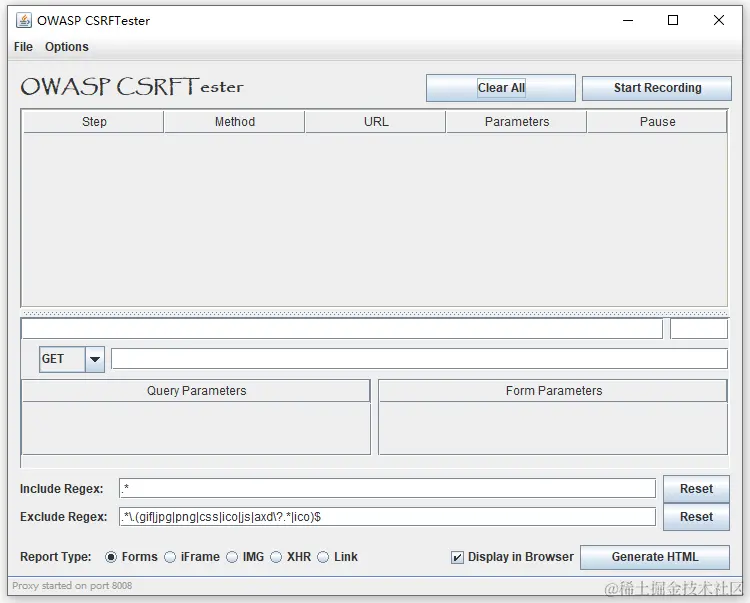Select XHR report type
This screenshot has height=603, width=750.
[276, 557]
